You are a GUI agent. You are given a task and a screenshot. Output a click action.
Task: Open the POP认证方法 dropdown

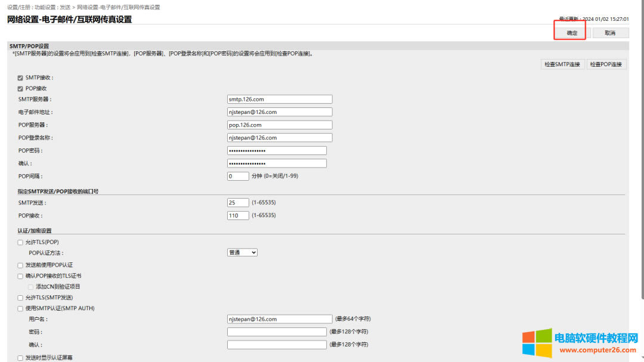(242, 253)
